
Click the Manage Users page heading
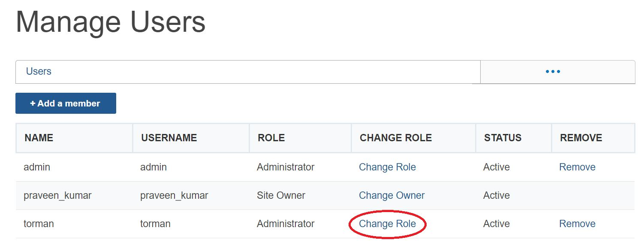pos(111,22)
